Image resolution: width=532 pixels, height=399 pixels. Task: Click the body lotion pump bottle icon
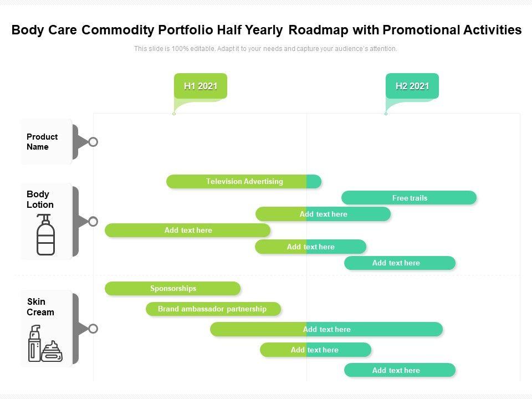[45, 235]
